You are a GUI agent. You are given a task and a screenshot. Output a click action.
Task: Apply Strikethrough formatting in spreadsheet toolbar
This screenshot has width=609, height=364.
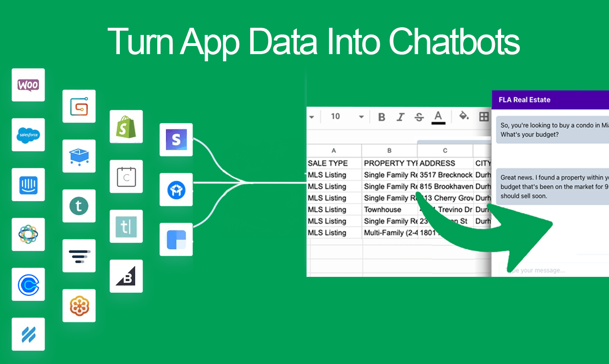click(x=419, y=117)
